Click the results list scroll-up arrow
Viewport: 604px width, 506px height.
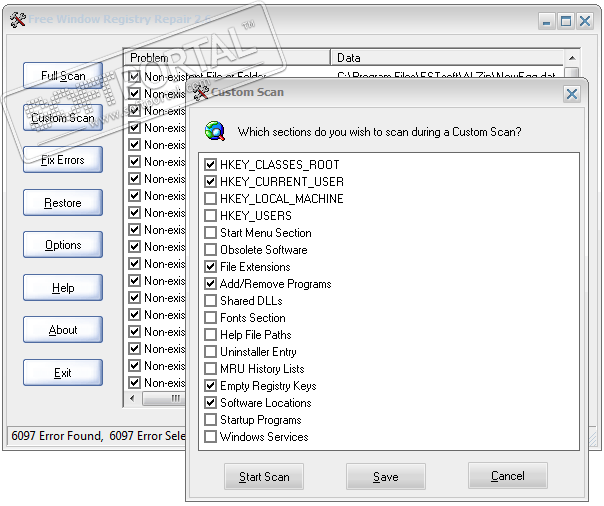point(572,58)
